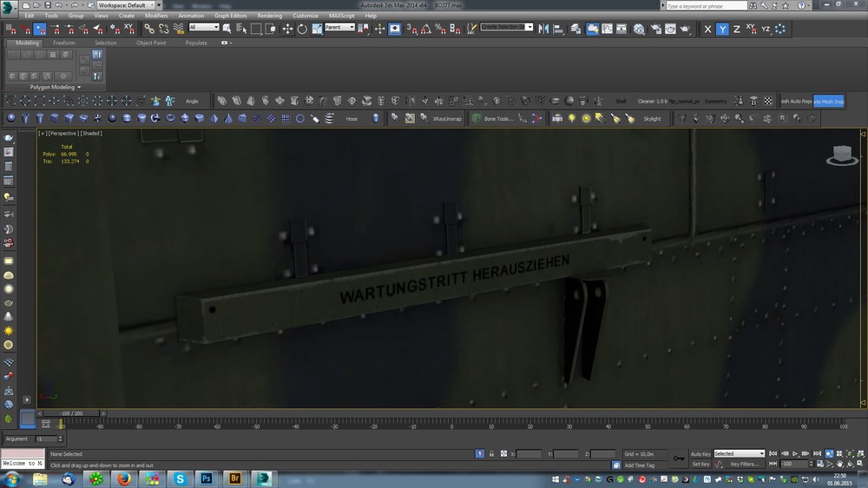This screenshot has width=868, height=488.
Task: Toggle the Auto Key button
Action: tap(700, 453)
